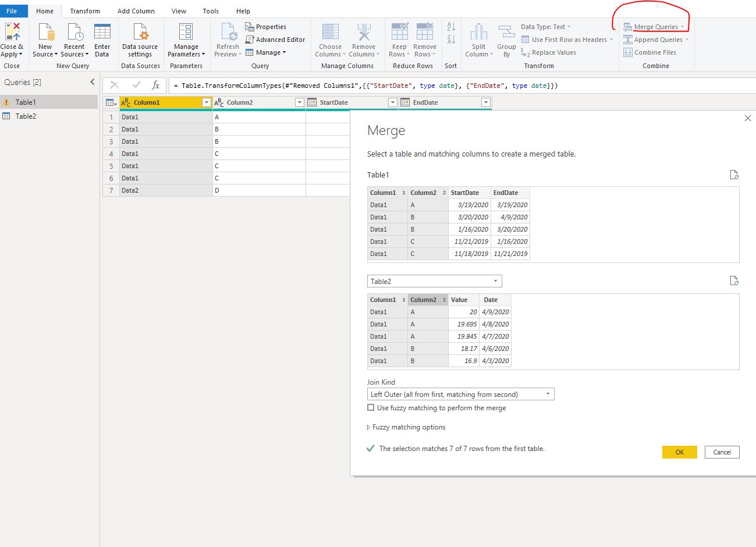Open the Column1 filter dropdown in grid

point(206,102)
